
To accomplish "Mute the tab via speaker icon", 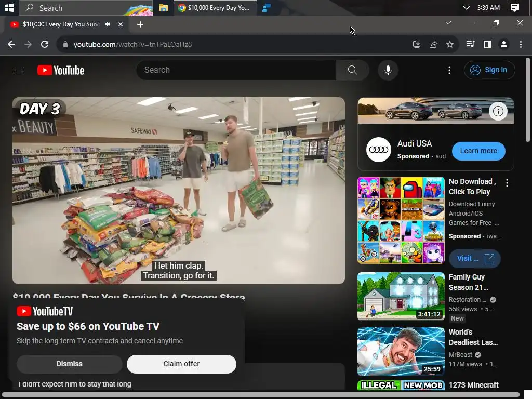I will coord(108,24).
